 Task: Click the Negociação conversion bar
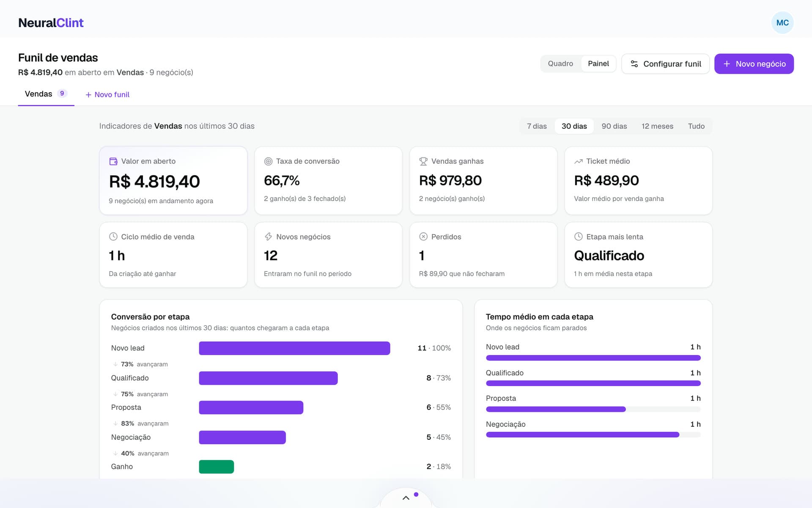242,437
